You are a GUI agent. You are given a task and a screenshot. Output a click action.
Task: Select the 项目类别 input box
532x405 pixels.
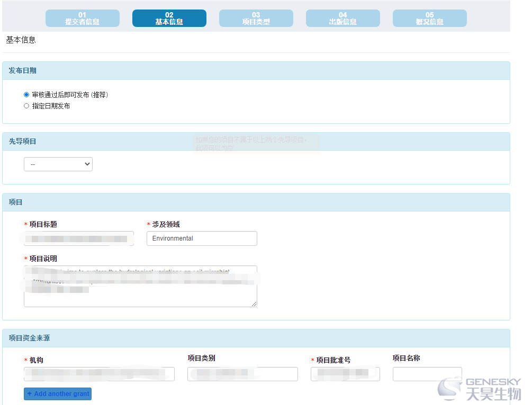[242, 374]
